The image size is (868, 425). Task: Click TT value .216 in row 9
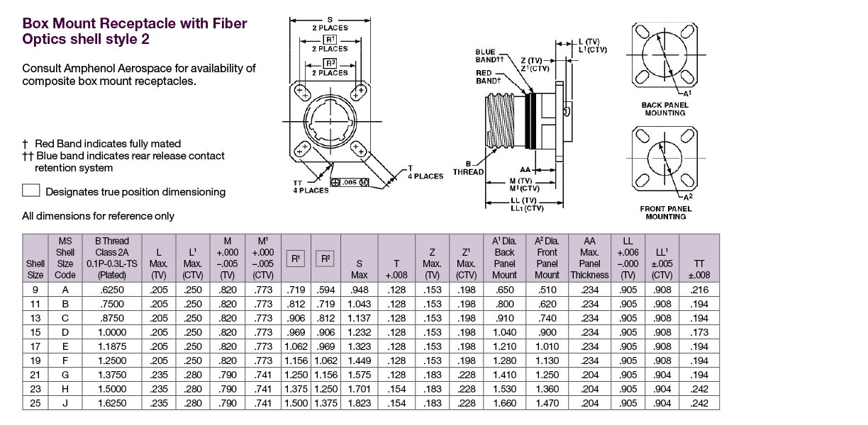click(x=699, y=290)
